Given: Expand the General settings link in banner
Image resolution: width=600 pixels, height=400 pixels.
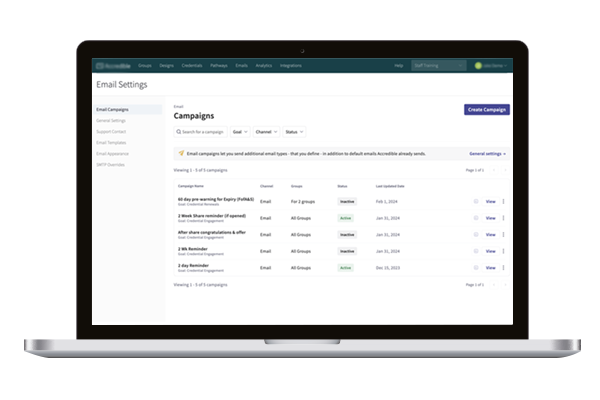Looking at the screenshot, I should click(487, 154).
